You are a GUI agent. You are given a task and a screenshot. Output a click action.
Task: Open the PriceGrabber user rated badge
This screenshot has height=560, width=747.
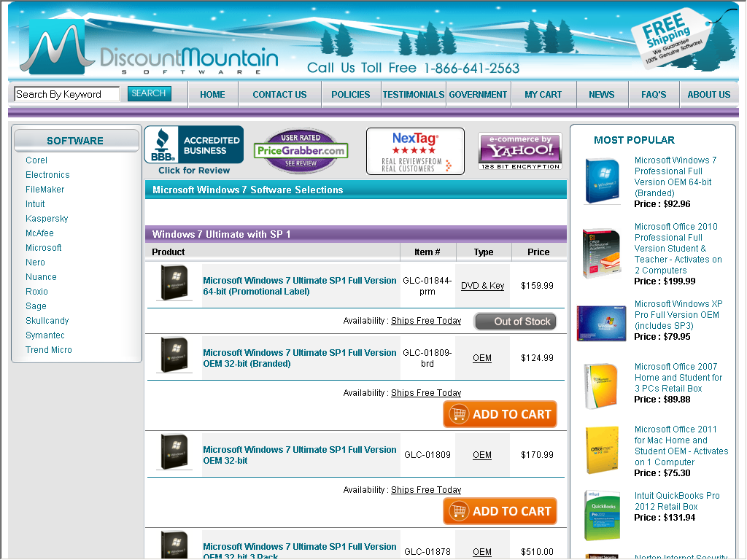(301, 150)
